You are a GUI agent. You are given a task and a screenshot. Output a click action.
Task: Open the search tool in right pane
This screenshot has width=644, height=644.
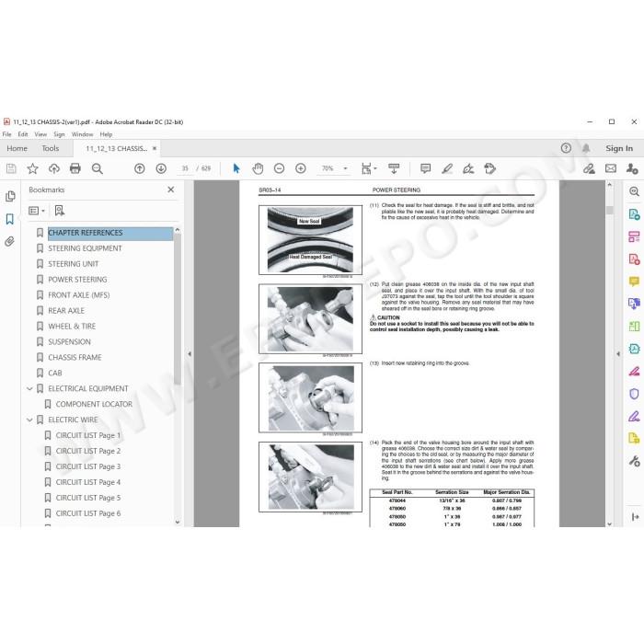[x=634, y=191]
